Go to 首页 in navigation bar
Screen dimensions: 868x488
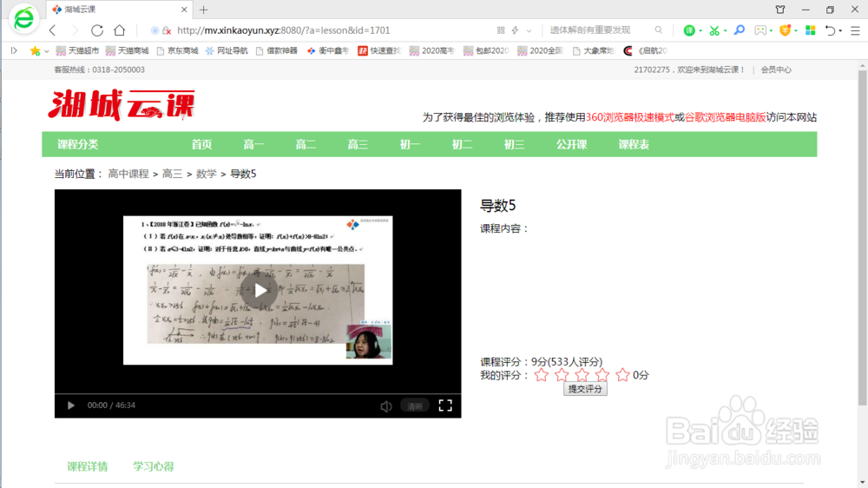pos(201,144)
